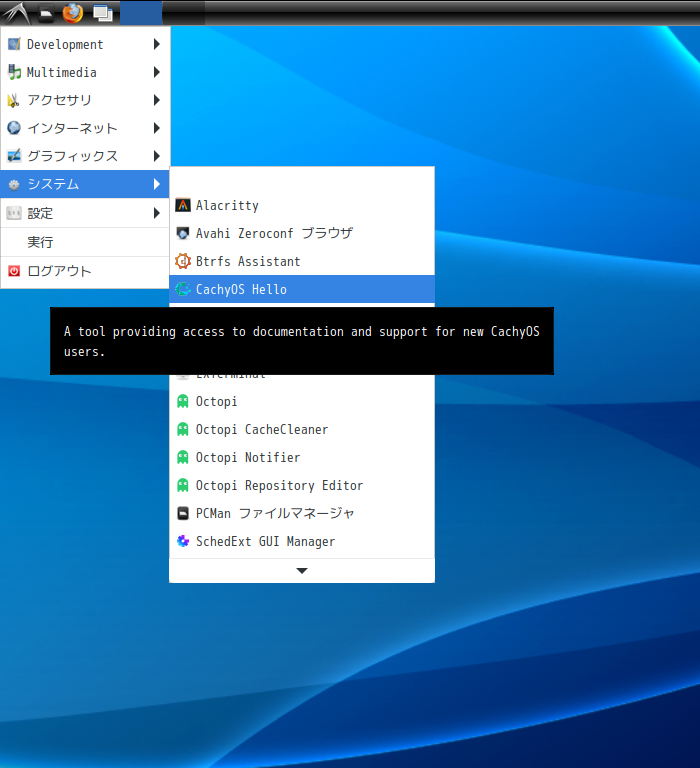Launch Octopi CacheCleaner
This screenshot has height=768, width=700.
(302, 429)
